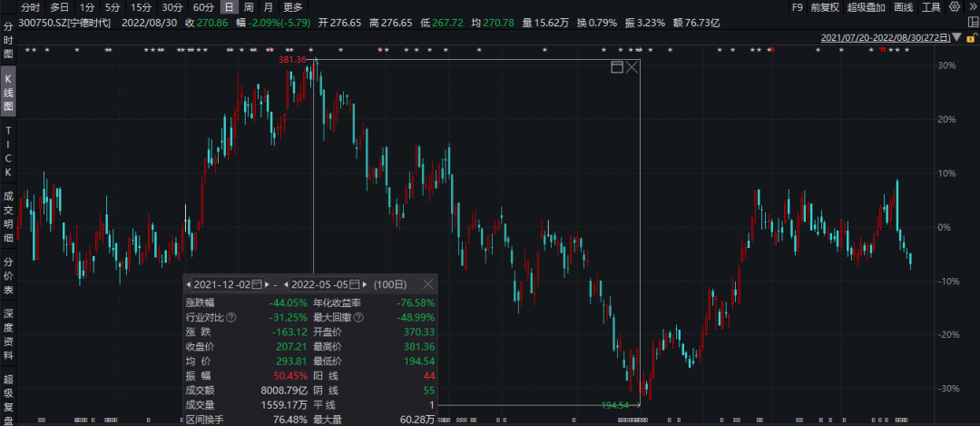This screenshot has width=980, height=426.
Task: Click the quote date 2022/08/30
Action: click(x=148, y=23)
